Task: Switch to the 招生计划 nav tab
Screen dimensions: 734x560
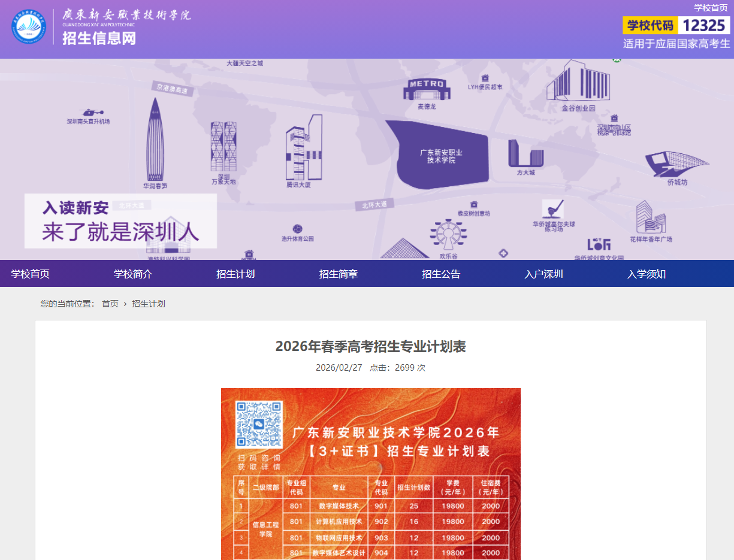Action: [x=235, y=273]
